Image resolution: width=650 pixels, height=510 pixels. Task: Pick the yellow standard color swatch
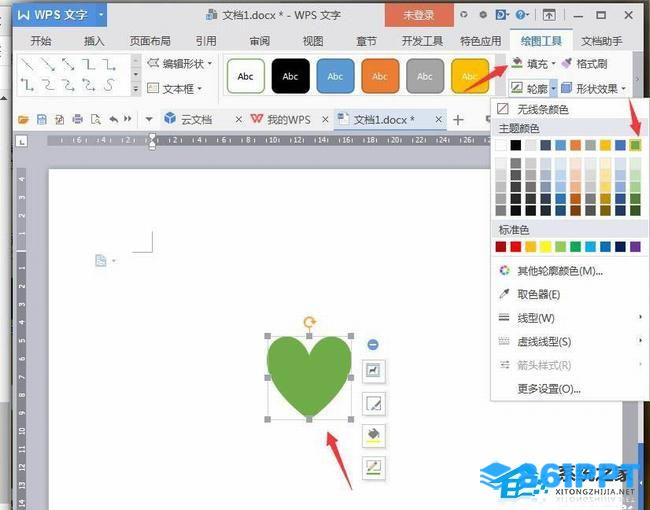(546, 247)
